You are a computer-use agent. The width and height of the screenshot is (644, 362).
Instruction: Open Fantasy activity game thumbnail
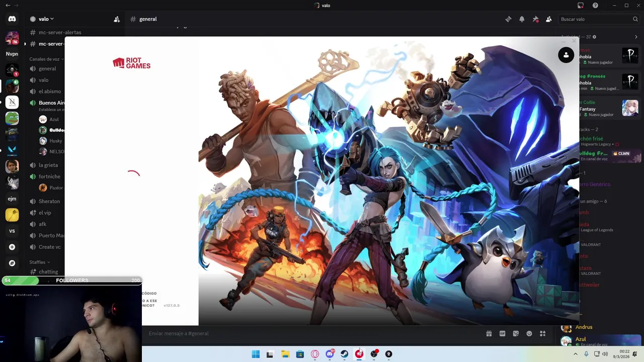tap(630, 108)
